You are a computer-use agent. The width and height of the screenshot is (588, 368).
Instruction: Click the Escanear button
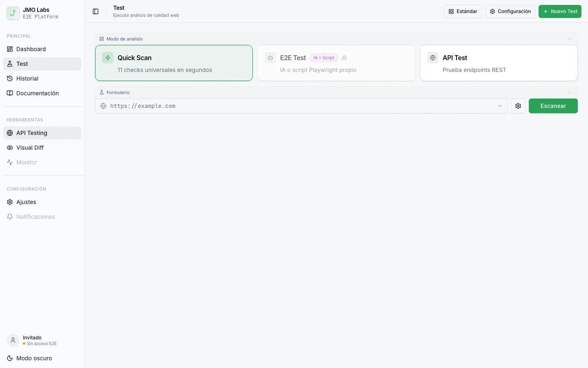[x=553, y=106]
